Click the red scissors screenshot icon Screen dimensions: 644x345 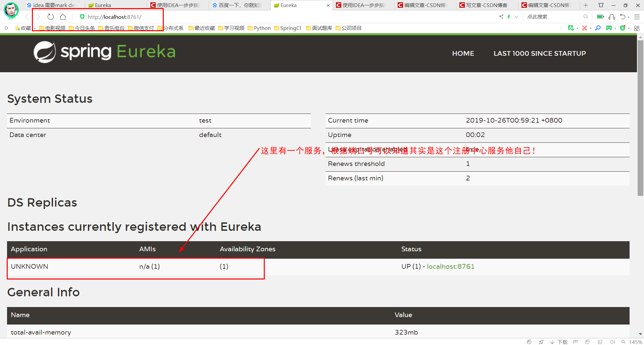tap(585, 28)
